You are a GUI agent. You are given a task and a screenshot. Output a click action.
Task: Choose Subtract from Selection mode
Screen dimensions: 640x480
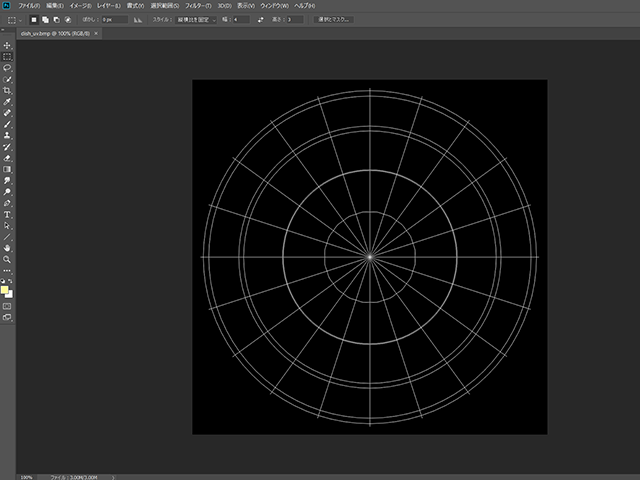click(x=57, y=20)
